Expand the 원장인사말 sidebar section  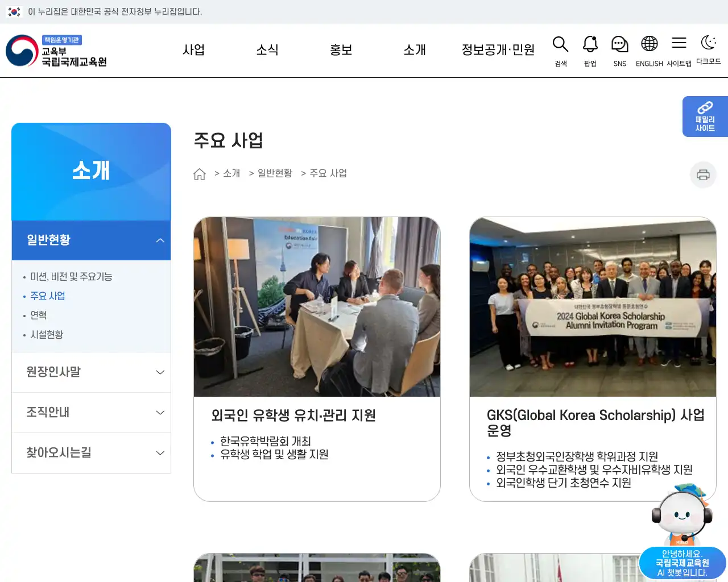pyautogui.click(x=91, y=372)
